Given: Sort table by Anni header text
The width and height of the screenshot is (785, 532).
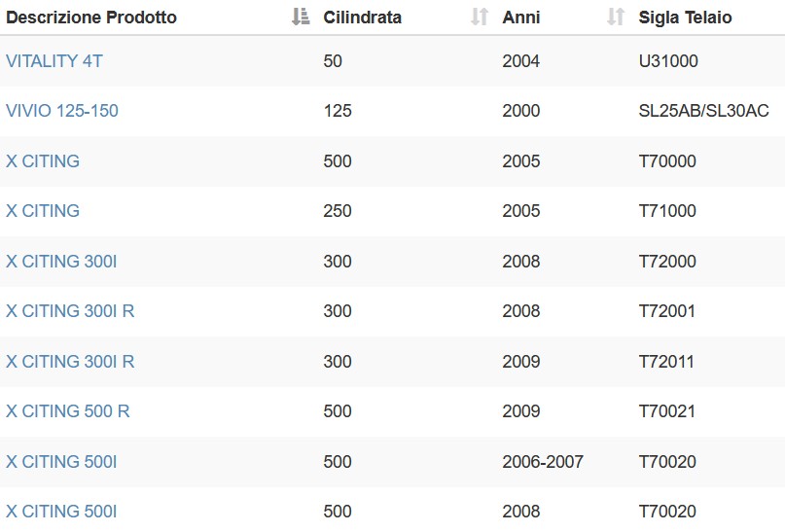Looking at the screenshot, I should click(x=521, y=18).
